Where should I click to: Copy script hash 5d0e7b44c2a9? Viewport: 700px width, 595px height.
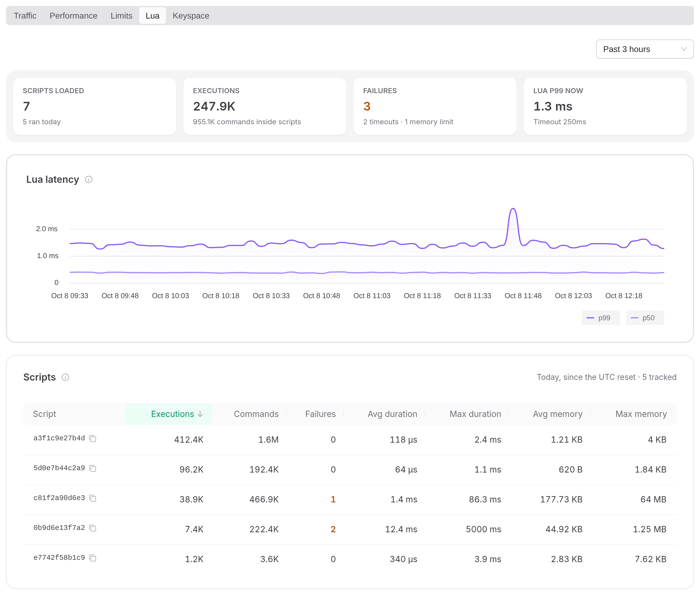coord(93,469)
